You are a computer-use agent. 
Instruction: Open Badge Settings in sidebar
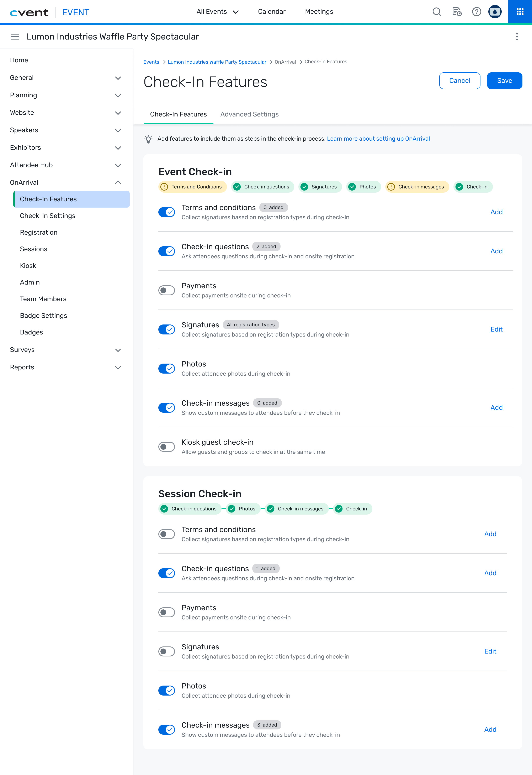(x=44, y=316)
